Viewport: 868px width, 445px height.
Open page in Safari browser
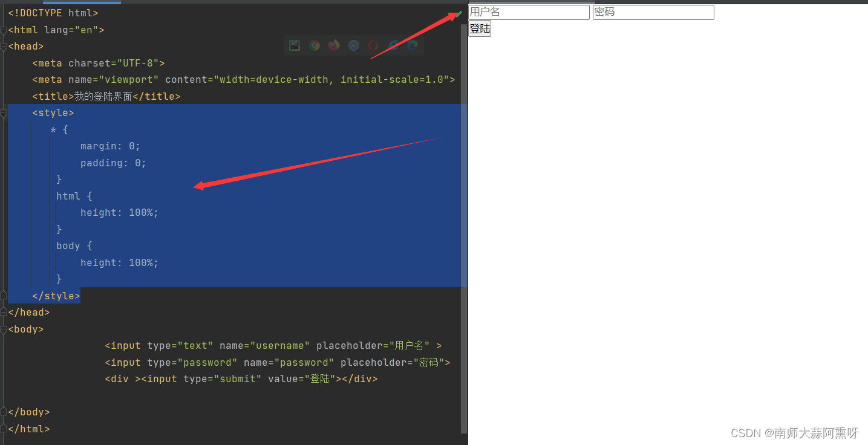pos(354,45)
